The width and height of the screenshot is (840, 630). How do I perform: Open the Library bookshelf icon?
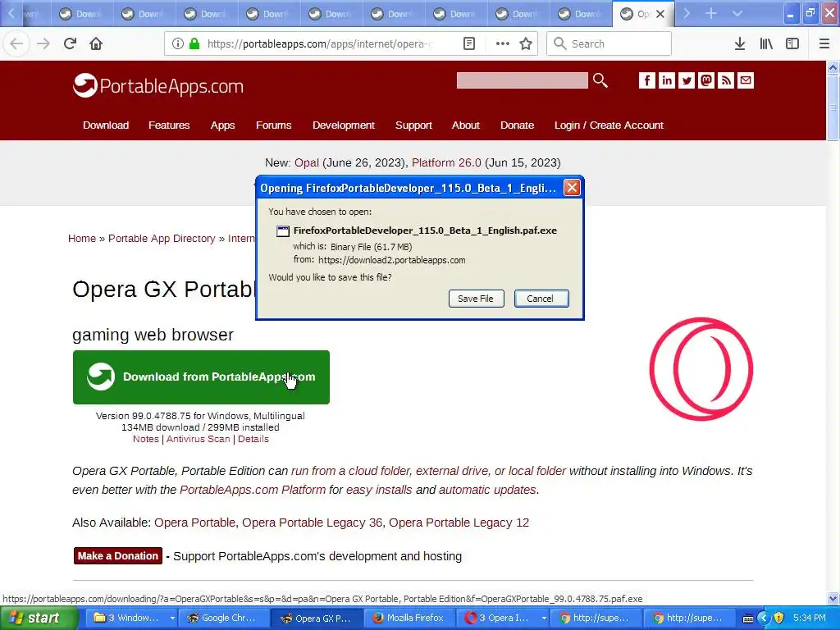(766, 43)
